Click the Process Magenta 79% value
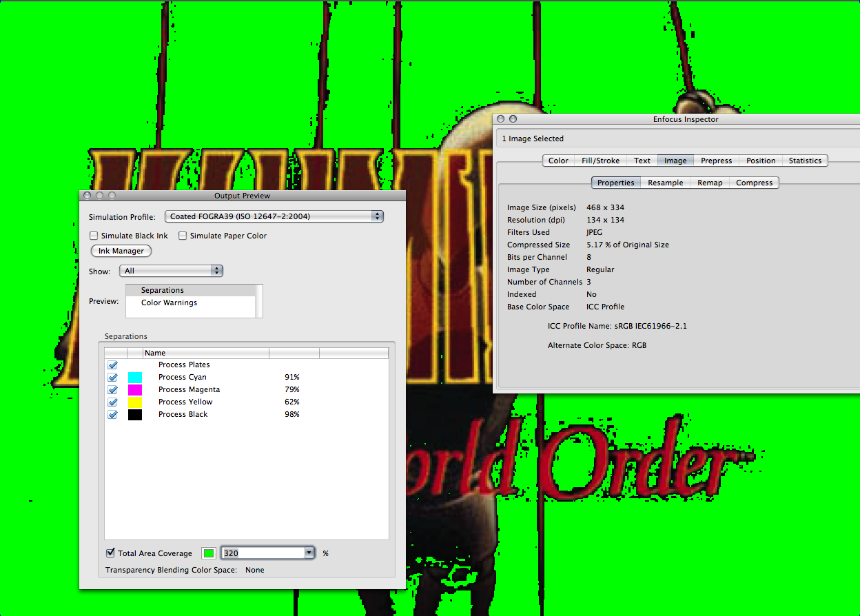 tap(292, 389)
